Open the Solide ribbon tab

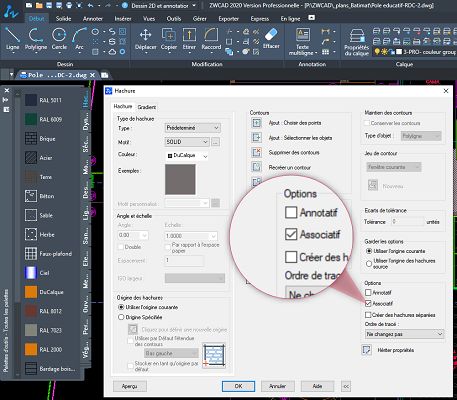pos(63,19)
